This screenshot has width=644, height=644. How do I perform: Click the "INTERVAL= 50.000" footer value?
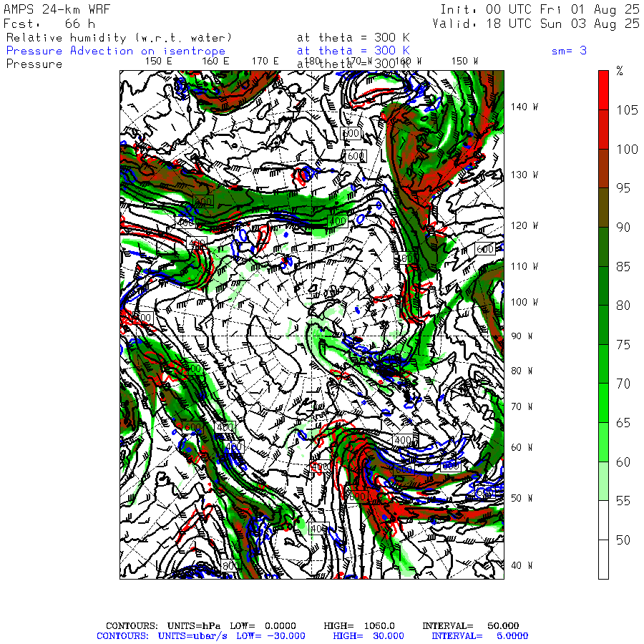click(x=471, y=626)
